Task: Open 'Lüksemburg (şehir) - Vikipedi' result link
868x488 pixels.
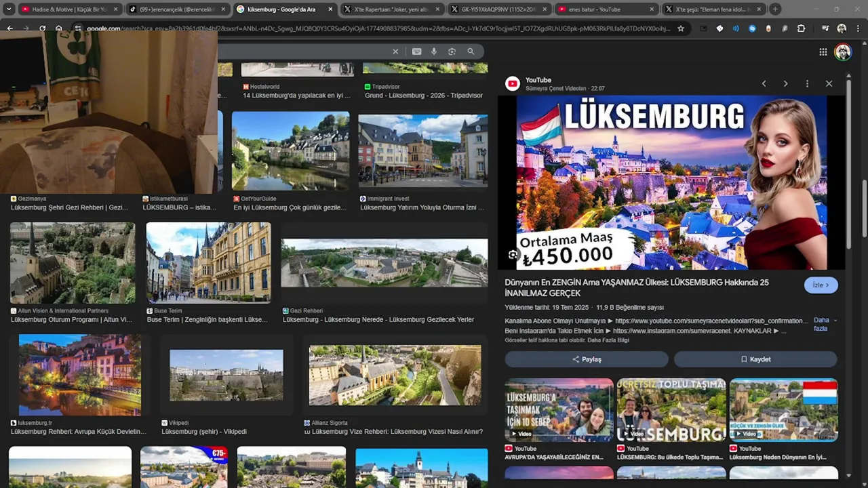Action: [204, 432]
